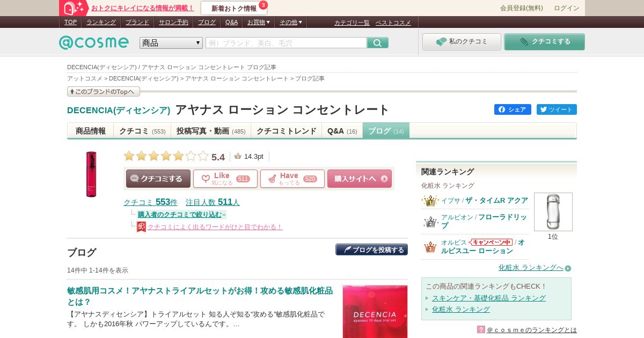Viewport: 644px width, 338px height.
Task: Open the おトクにキレイになる情報が満載 link
Action: [x=143, y=8]
